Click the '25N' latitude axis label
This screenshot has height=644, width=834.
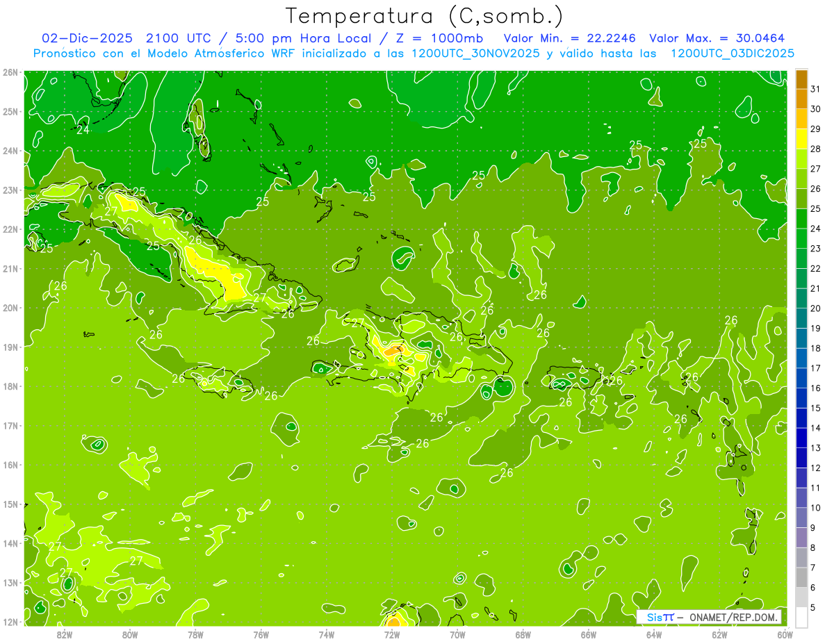tap(10, 112)
